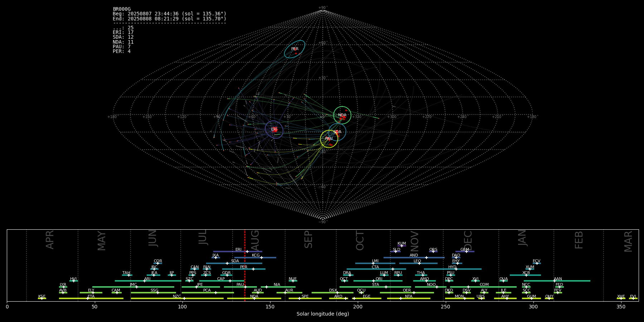Click the 350 tick on the solar longitude axis
The image size is (644, 322).
click(621, 307)
